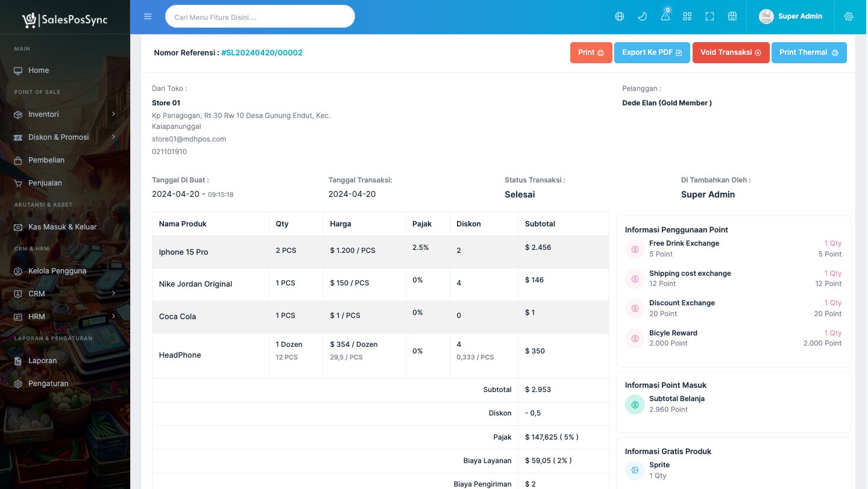The width and height of the screenshot is (868, 489).
Task: Open the settings gear icon top right
Action: click(x=849, y=16)
